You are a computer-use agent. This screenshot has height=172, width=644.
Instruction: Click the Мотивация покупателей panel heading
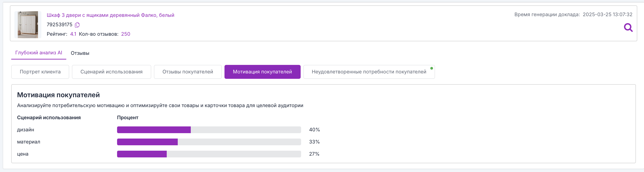(x=58, y=95)
